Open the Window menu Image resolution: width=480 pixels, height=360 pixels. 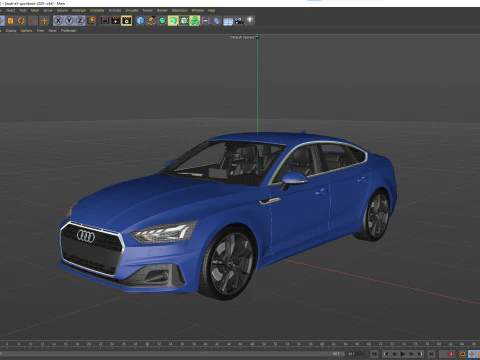click(x=198, y=10)
